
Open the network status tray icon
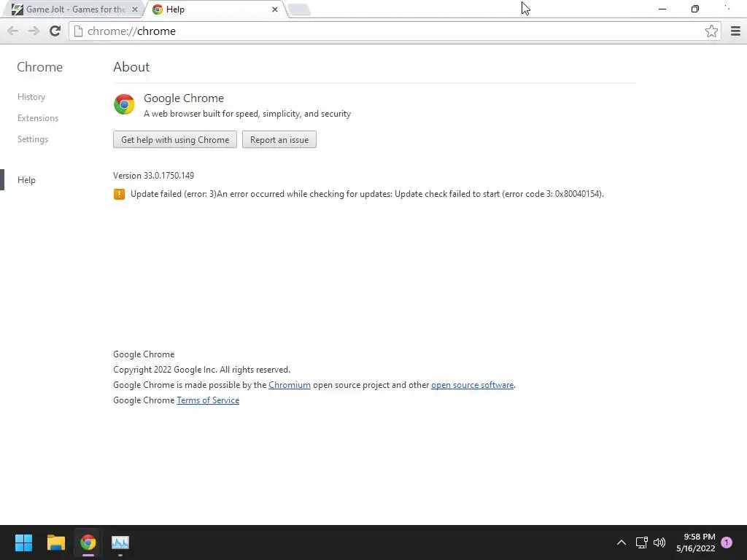(x=641, y=542)
